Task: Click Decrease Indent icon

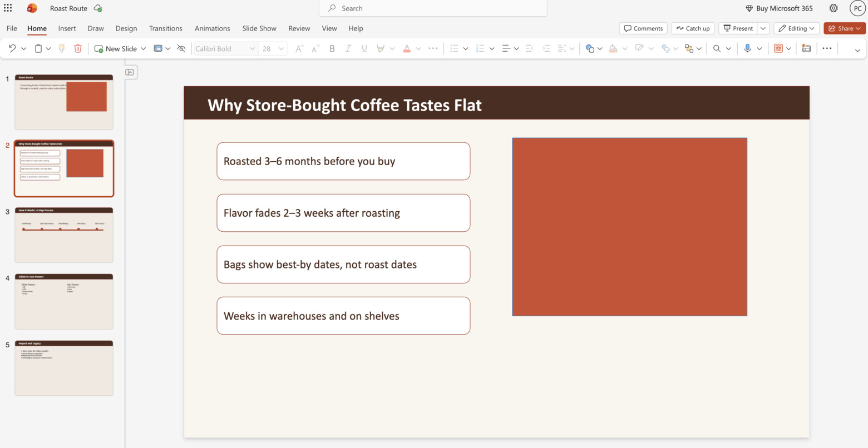Action: [530, 48]
